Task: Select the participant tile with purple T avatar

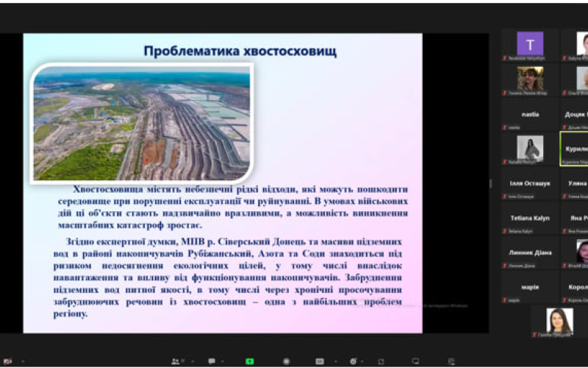Action: click(530, 45)
